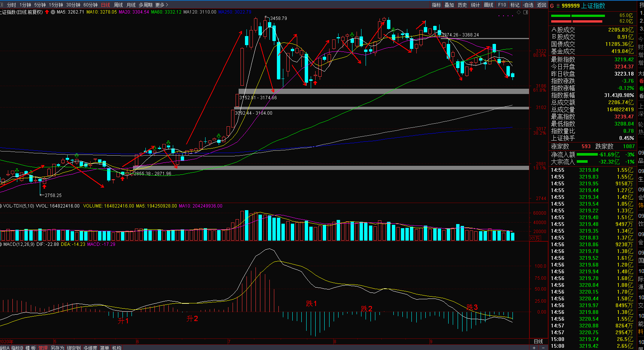The width and height of the screenshot is (644, 350).
Task: Click the 日线 label at timeline right
Action: tap(538, 341)
